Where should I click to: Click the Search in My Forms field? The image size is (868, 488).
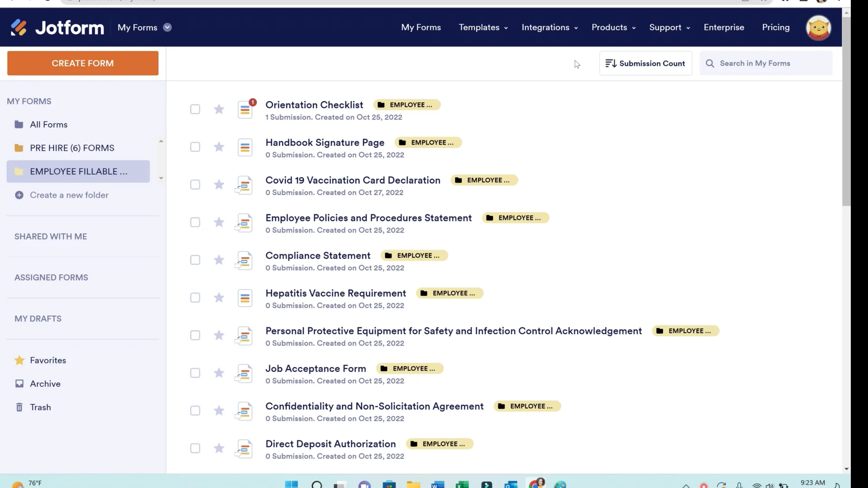[766, 63]
